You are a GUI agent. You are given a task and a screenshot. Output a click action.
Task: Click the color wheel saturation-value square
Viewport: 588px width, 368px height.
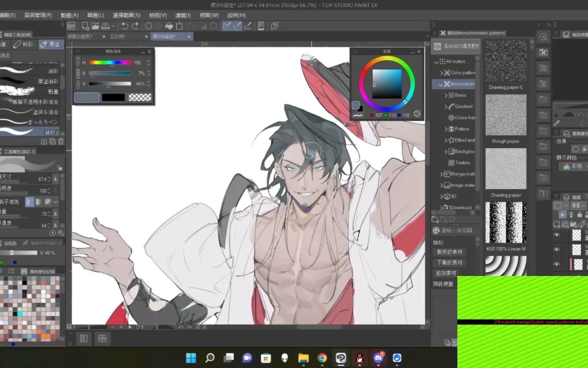click(387, 84)
